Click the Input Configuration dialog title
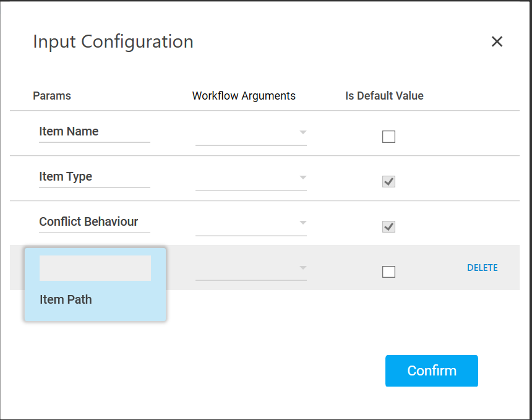Screen dimensions: 532x420 click(113, 41)
